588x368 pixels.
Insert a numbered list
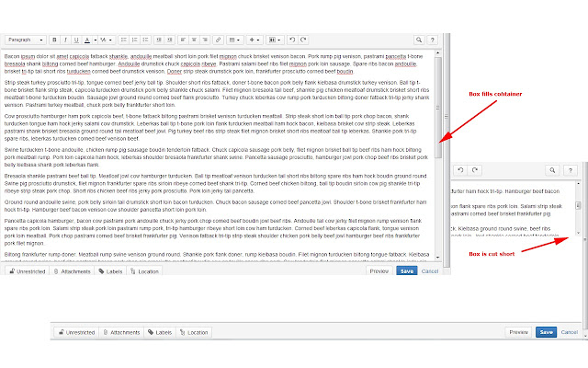coord(135,40)
